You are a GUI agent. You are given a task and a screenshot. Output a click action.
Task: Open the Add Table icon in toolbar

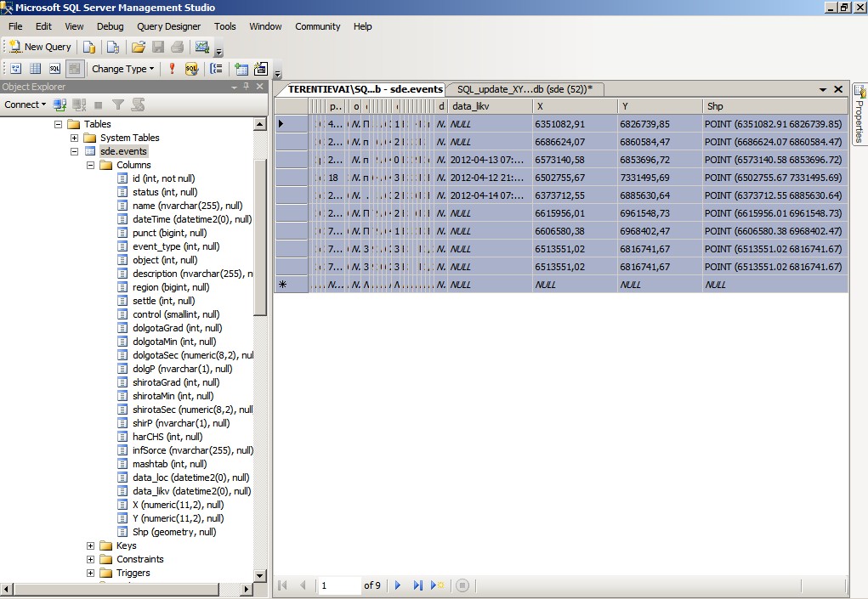(241, 69)
